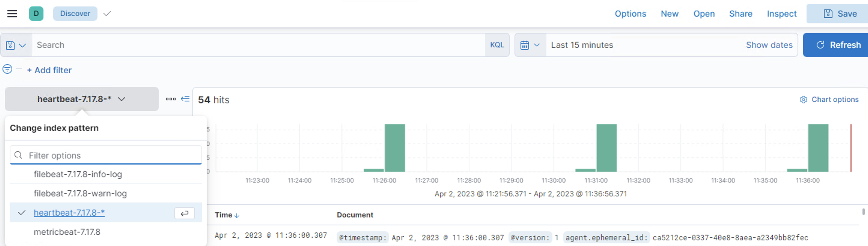The width and height of the screenshot is (868, 246).
Task: Open index pattern actions ellipsis icon
Action: 171,99
